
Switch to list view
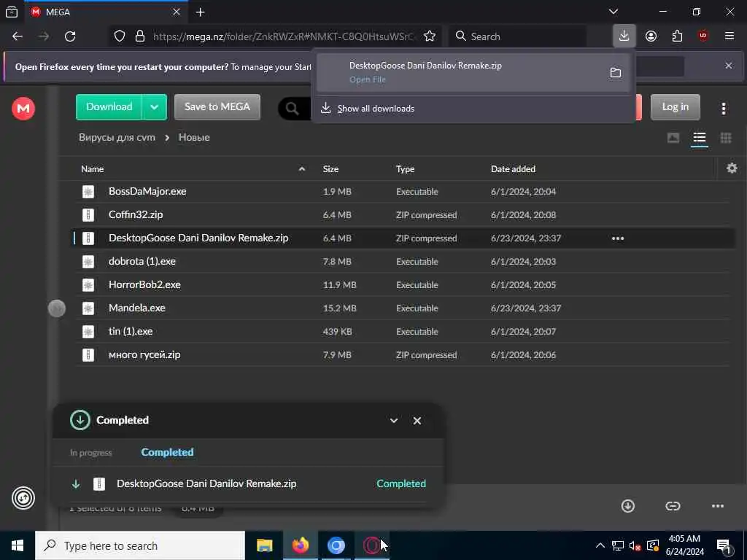[x=699, y=138]
